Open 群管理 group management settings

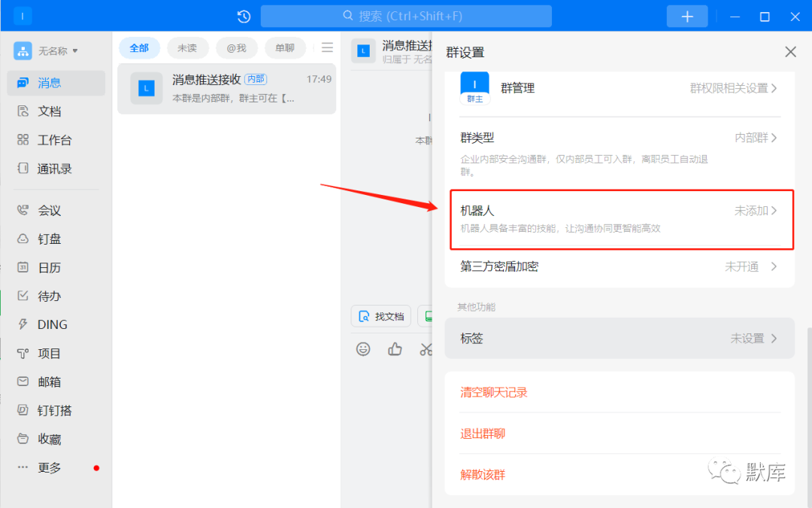point(620,89)
